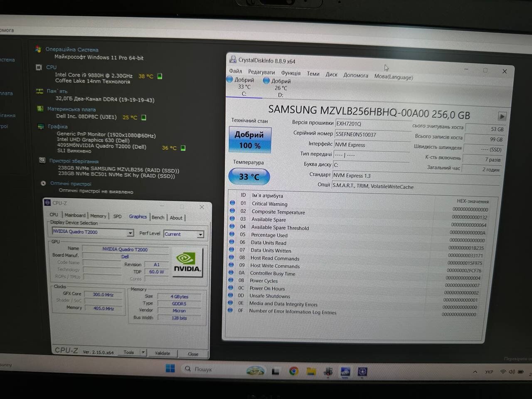Open File Explorer from the taskbar

(x=311, y=371)
